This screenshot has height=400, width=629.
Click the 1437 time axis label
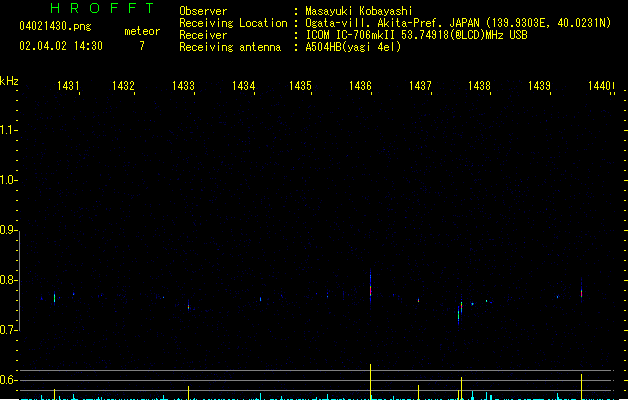420,86
